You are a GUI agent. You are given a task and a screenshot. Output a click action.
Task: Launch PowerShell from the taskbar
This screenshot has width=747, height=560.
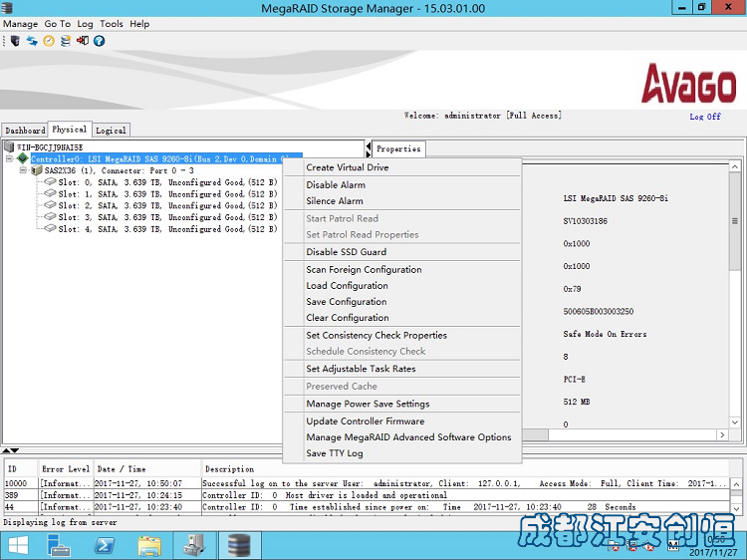[x=105, y=546]
